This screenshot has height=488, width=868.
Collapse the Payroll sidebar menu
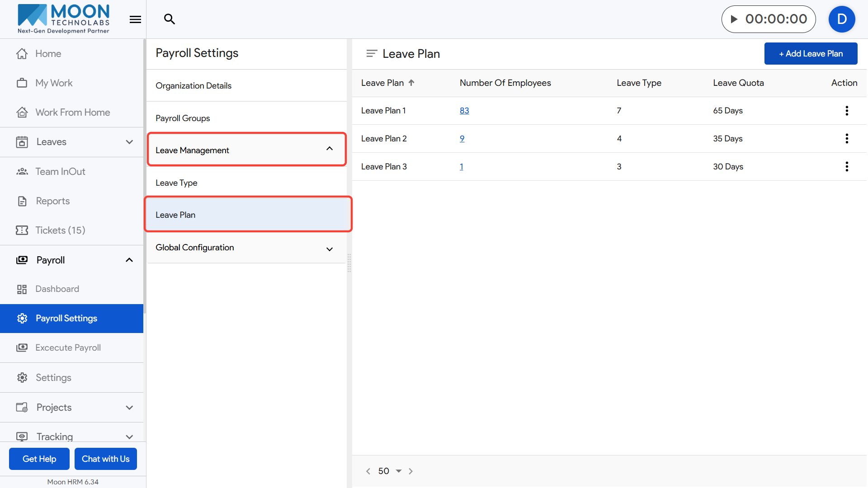(x=129, y=260)
